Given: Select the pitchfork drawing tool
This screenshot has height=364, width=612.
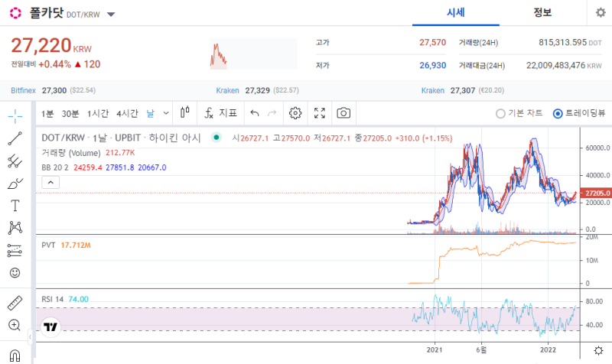Looking at the screenshot, I should coord(15,161).
